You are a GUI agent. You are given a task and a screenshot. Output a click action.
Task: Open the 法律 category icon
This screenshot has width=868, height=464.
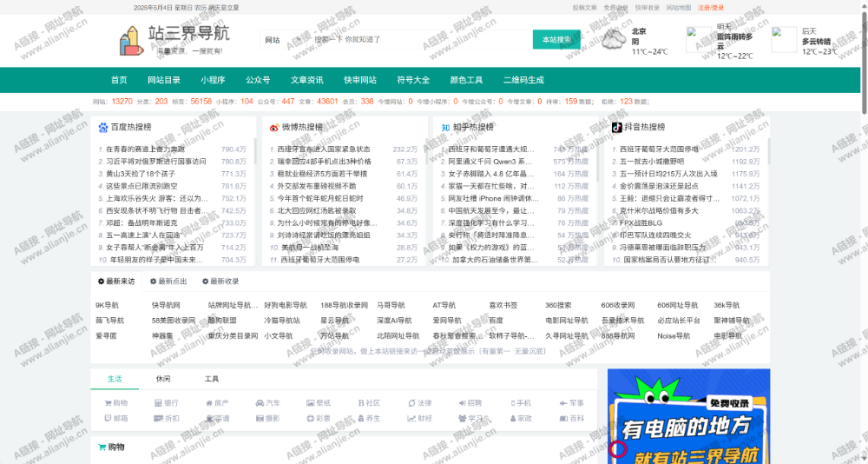coord(411,403)
